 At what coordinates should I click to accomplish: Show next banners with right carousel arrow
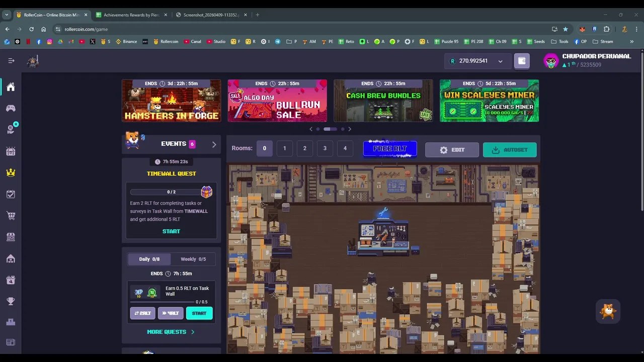coord(350,129)
